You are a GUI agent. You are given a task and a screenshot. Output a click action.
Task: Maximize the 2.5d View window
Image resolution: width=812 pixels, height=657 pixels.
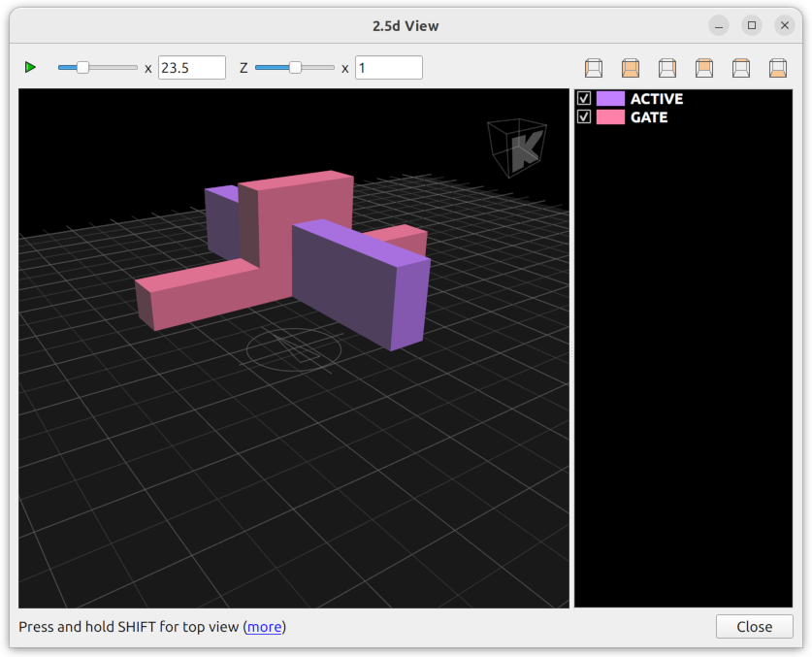[751, 25]
